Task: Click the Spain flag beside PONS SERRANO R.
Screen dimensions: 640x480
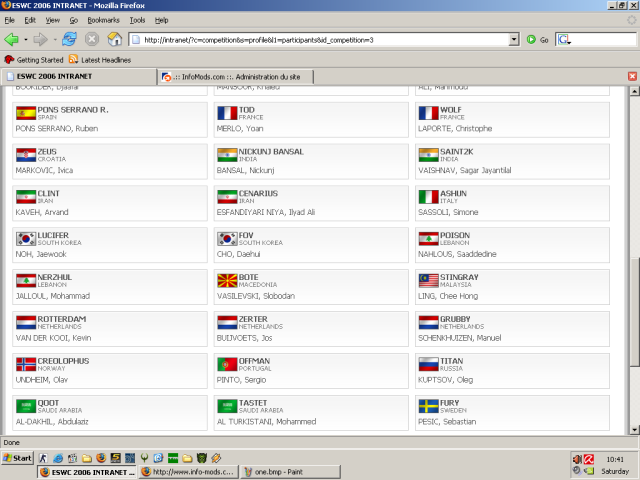Action: click(26, 113)
